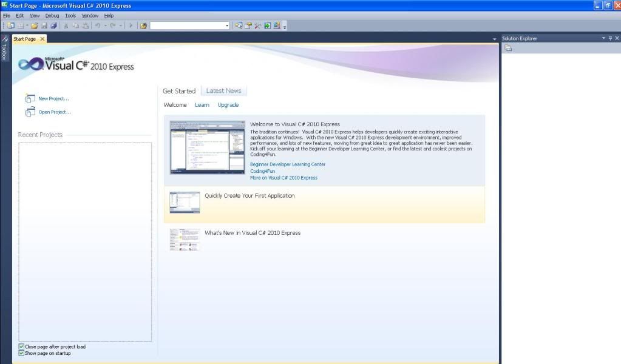The image size is (621, 364).
Task: Close the Solution Explorer panel
Action: click(617, 38)
